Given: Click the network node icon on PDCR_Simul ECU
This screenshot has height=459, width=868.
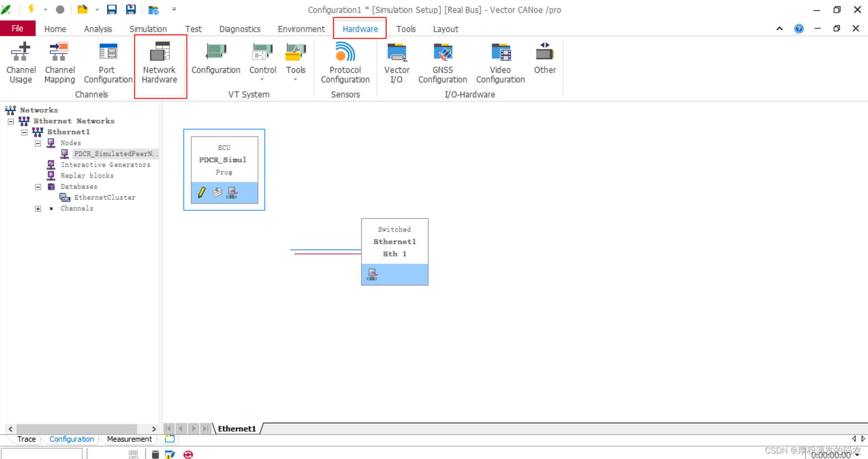Looking at the screenshot, I should pos(232,193).
